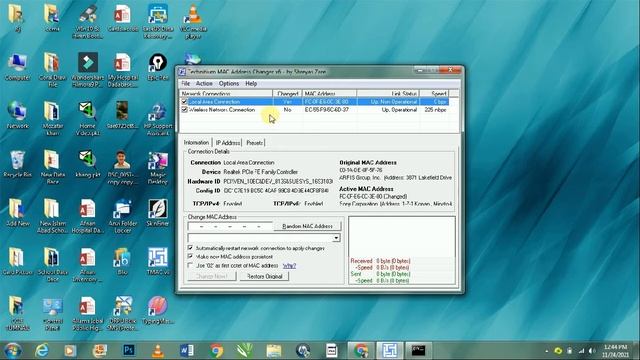
Task: Open the Help menu
Action: point(251,83)
